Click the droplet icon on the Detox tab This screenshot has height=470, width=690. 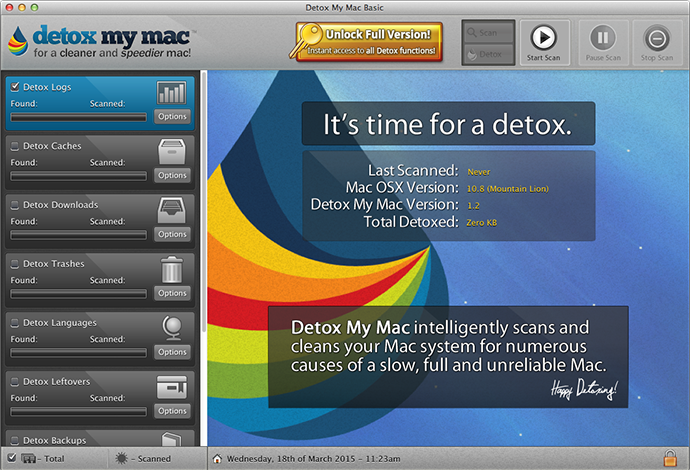tap(472, 55)
